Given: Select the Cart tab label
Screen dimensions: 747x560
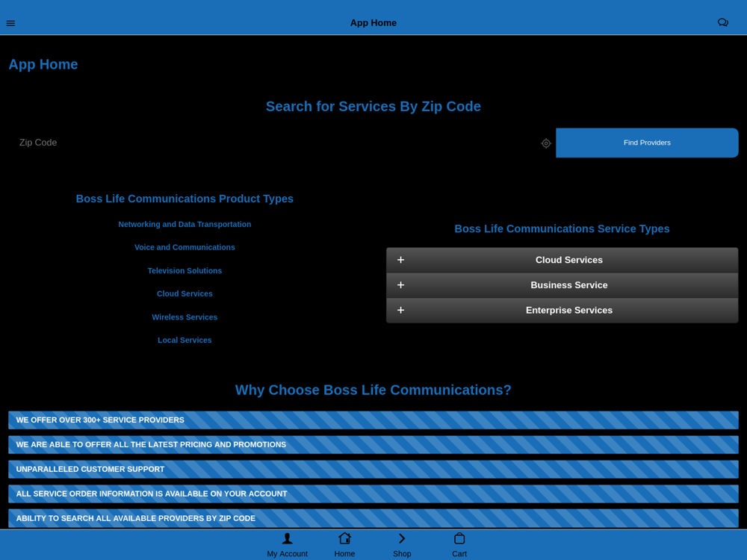Looking at the screenshot, I should click(459, 554).
